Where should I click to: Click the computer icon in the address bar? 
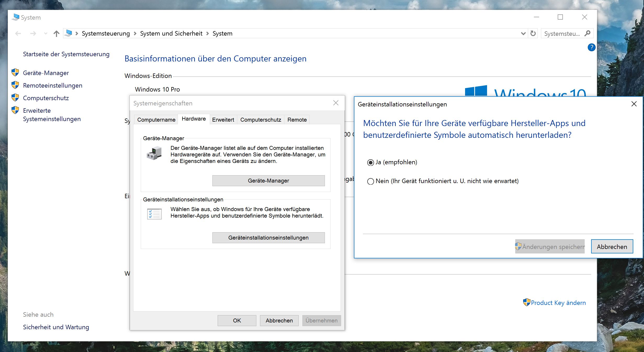pyautogui.click(x=69, y=33)
